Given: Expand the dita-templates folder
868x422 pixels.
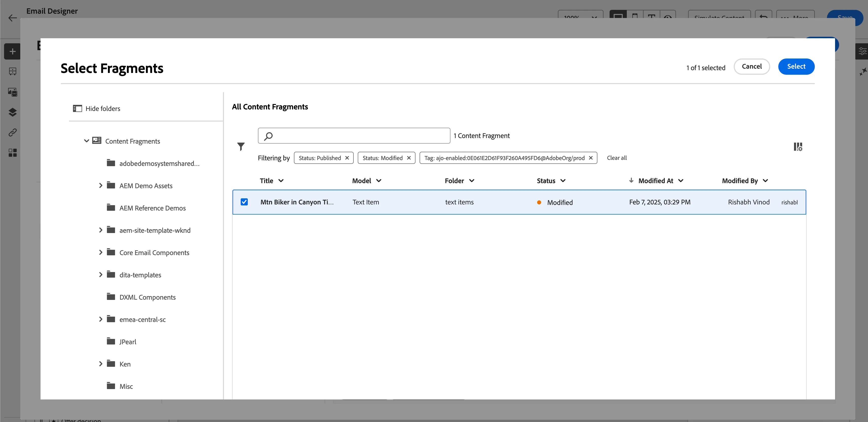Looking at the screenshot, I should (100, 275).
